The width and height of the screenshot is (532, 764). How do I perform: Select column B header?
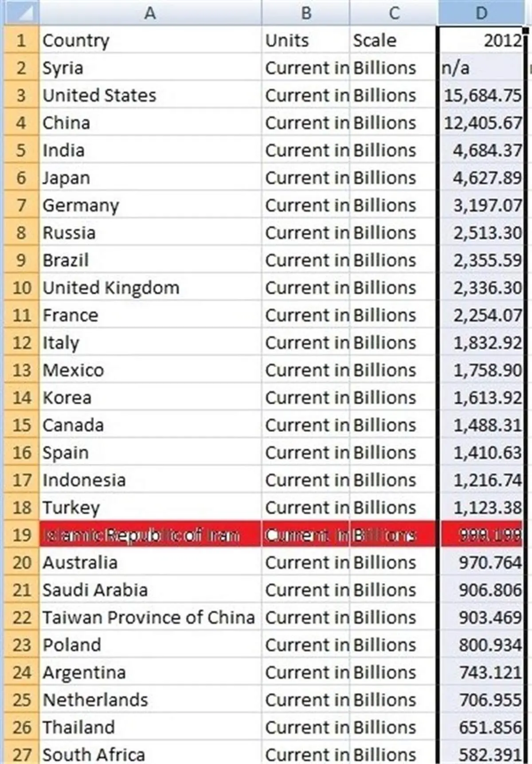tap(306, 12)
